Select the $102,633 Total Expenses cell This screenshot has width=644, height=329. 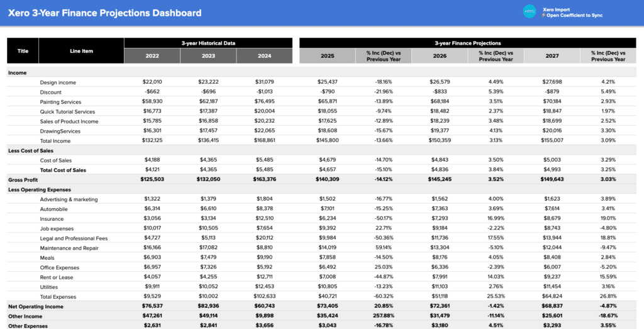(265, 296)
